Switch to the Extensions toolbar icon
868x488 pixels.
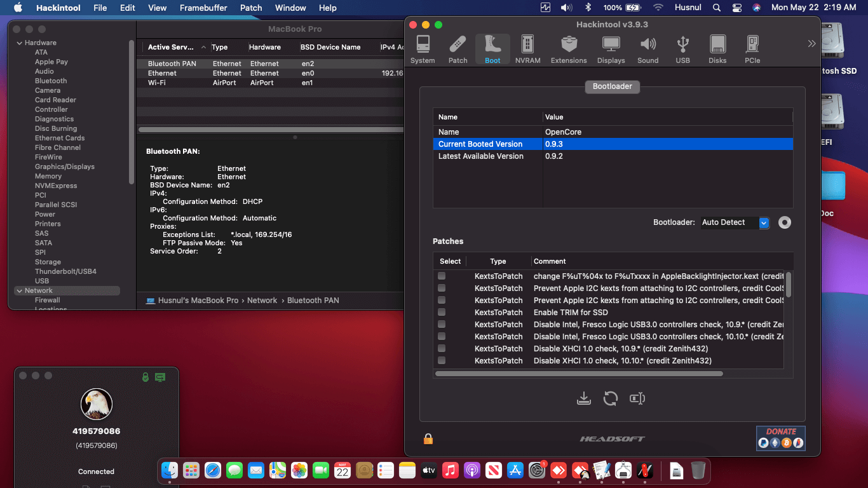pos(569,50)
